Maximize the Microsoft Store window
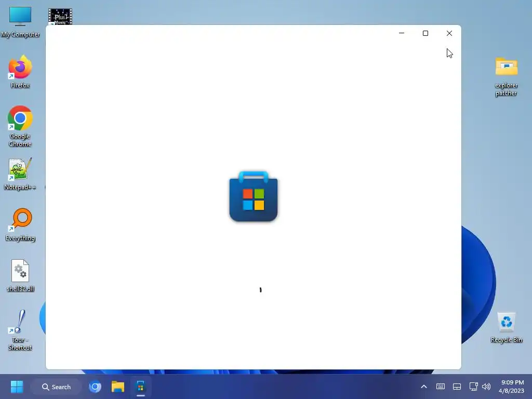This screenshot has height=399, width=532. (x=425, y=33)
